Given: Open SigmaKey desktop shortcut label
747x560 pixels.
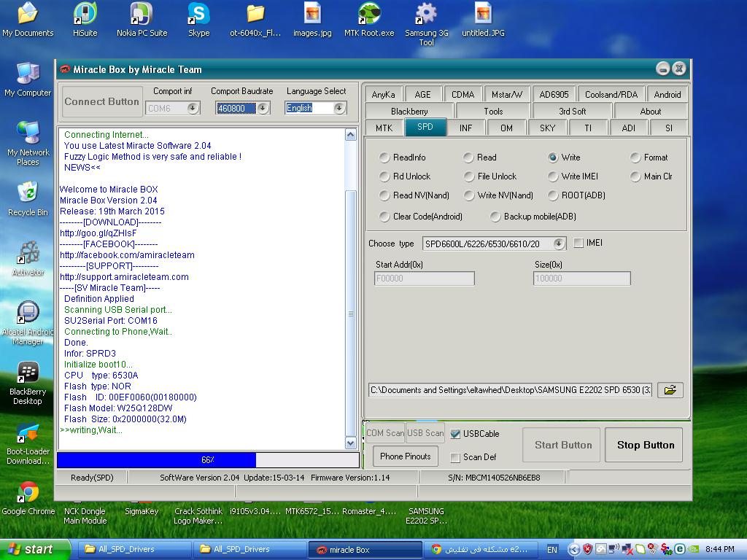Looking at the screenshot, I should (x=142, y=511).
